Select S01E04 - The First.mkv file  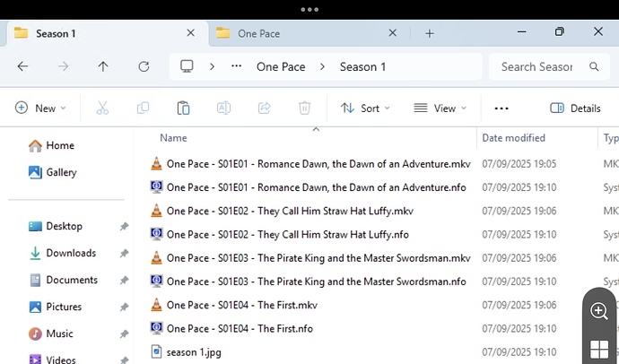coord(234,305)
